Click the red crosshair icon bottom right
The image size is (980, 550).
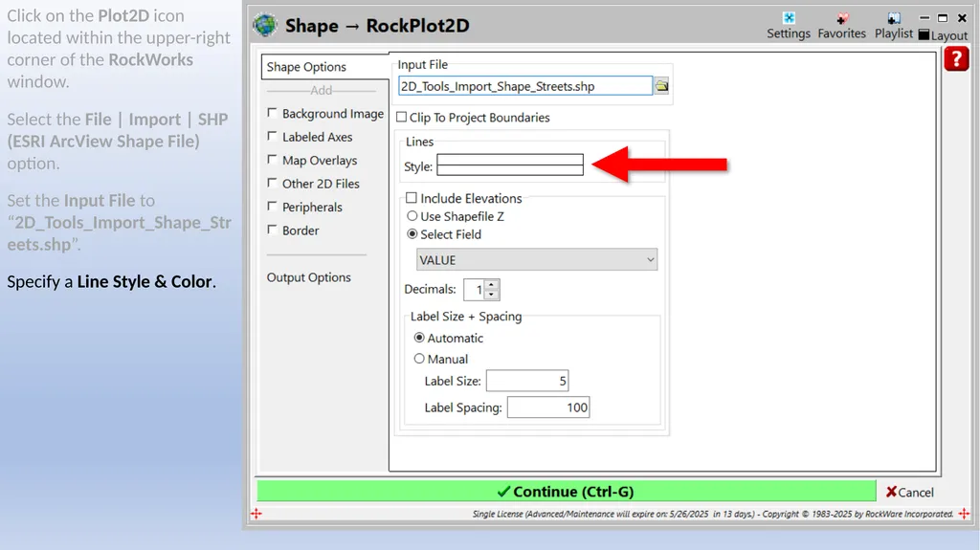(964, 514)
